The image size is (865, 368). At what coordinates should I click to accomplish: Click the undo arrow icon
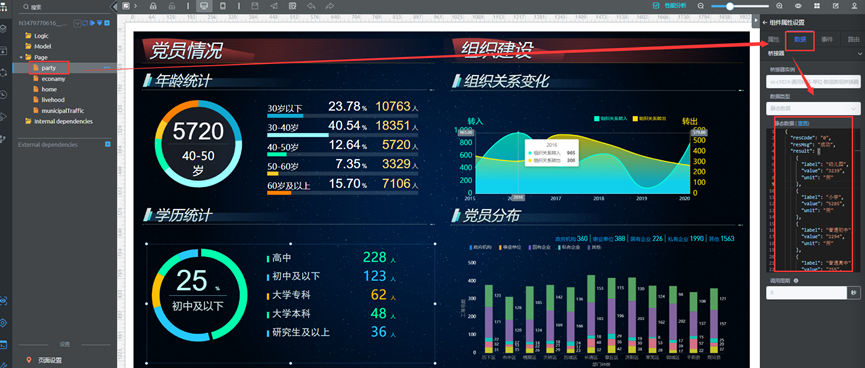311,6
